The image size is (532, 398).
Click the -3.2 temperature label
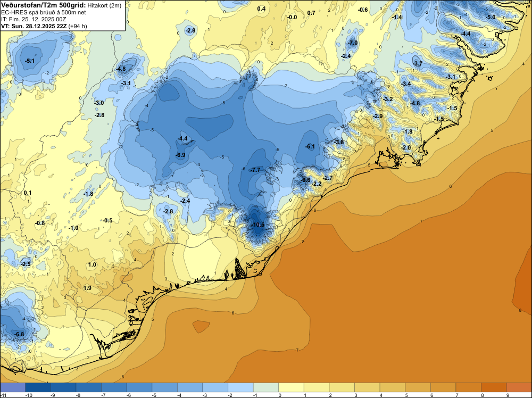click(x=388, y=99)
